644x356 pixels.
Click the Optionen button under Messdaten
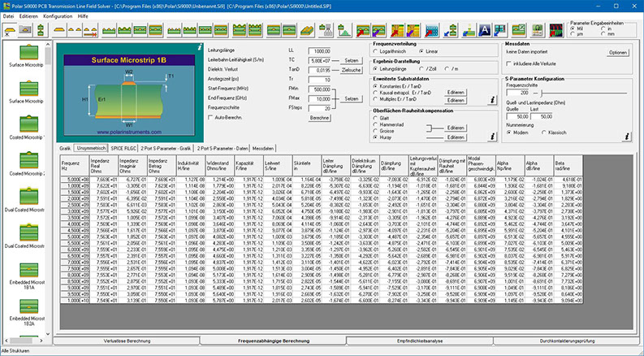618,53
